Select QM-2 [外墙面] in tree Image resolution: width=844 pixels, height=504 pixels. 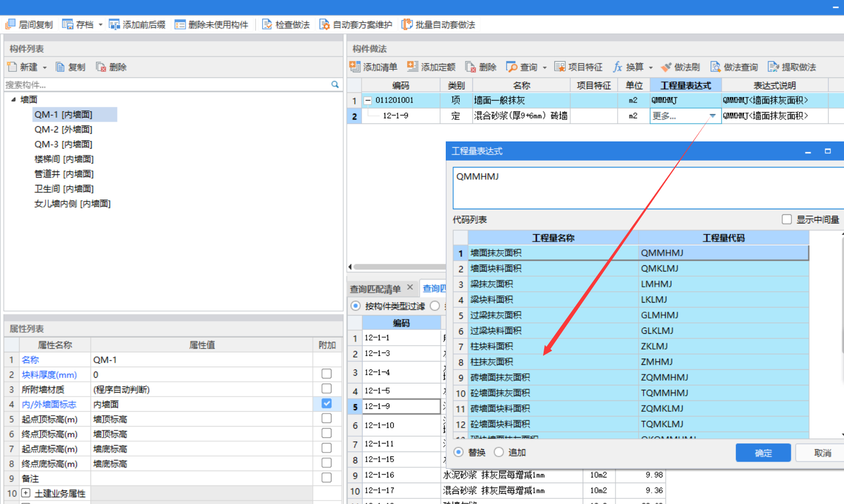pyautogui.click(x=63, y=130)
